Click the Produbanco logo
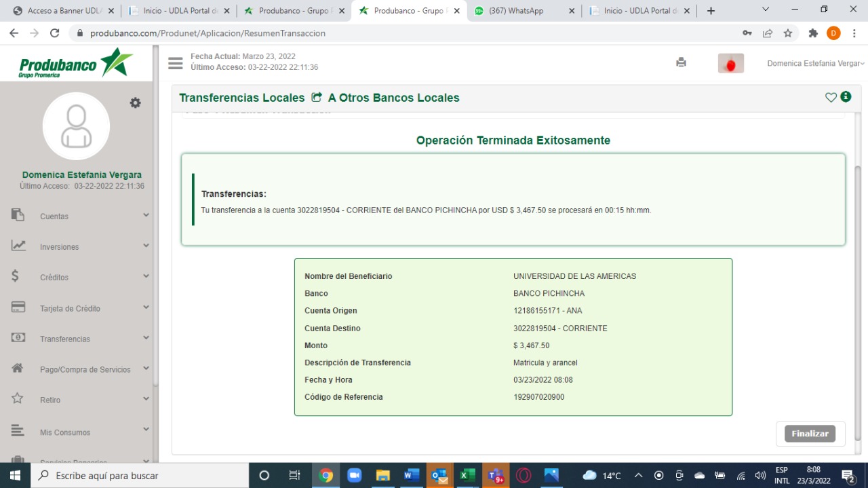Screen dimensions: 868x488 coord(76,63)
